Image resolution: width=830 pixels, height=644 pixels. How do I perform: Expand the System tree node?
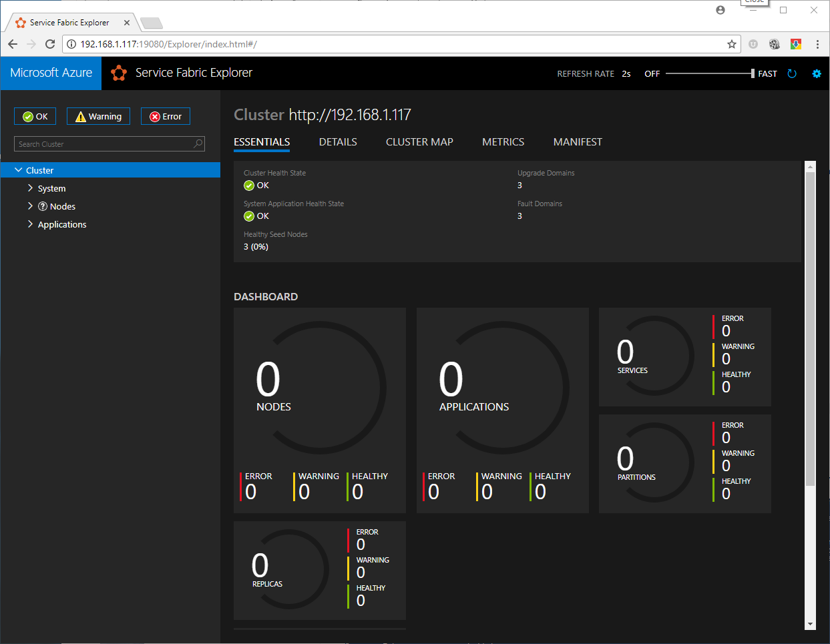(x=30, y=188)
